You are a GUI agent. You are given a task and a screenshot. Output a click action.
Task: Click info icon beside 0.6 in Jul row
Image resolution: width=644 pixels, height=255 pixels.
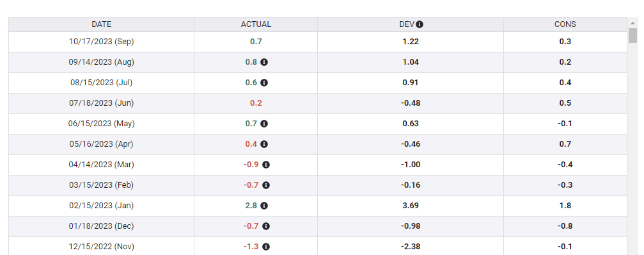click(264, 83)
